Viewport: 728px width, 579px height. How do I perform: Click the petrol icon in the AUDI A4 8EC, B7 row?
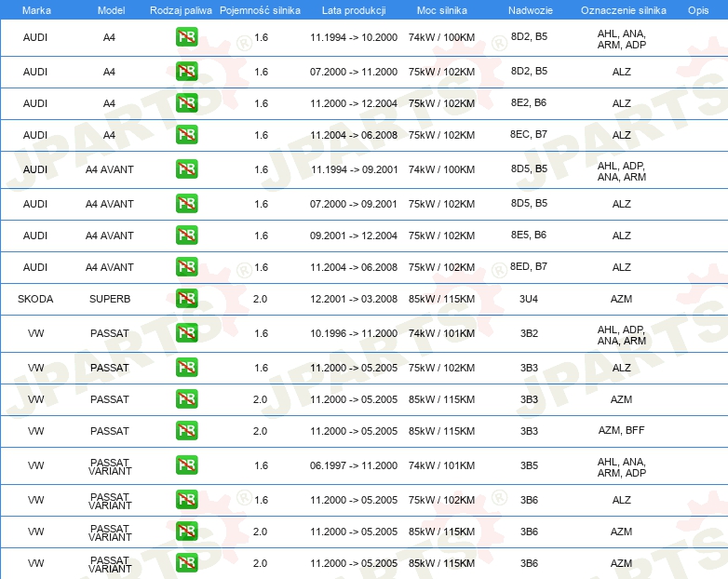[186, 135]
